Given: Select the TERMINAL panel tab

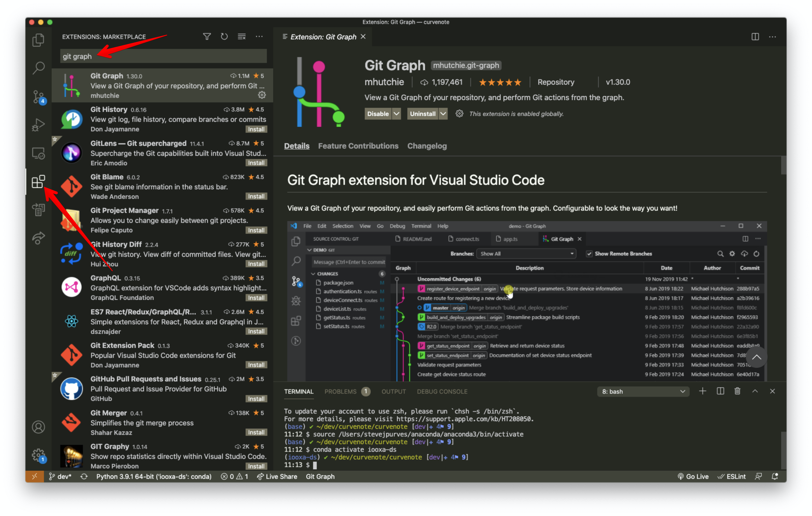Looking at the screenshot, I should 298,391.
